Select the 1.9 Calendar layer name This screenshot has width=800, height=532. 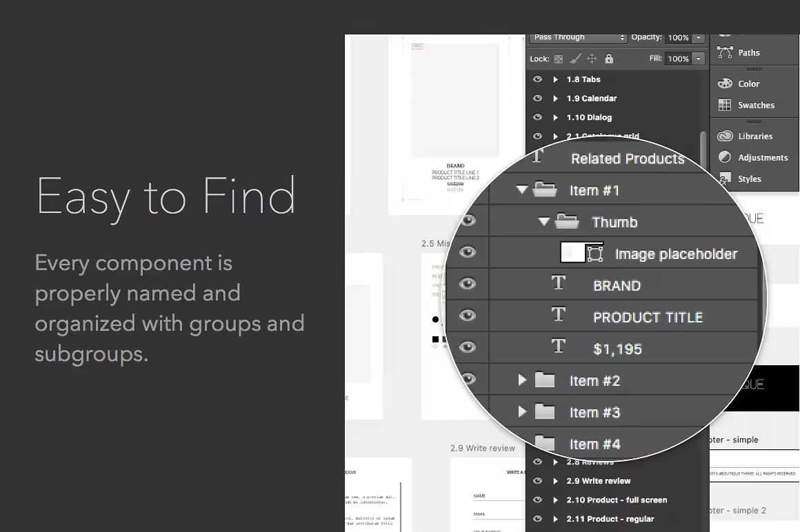point(591,99)
